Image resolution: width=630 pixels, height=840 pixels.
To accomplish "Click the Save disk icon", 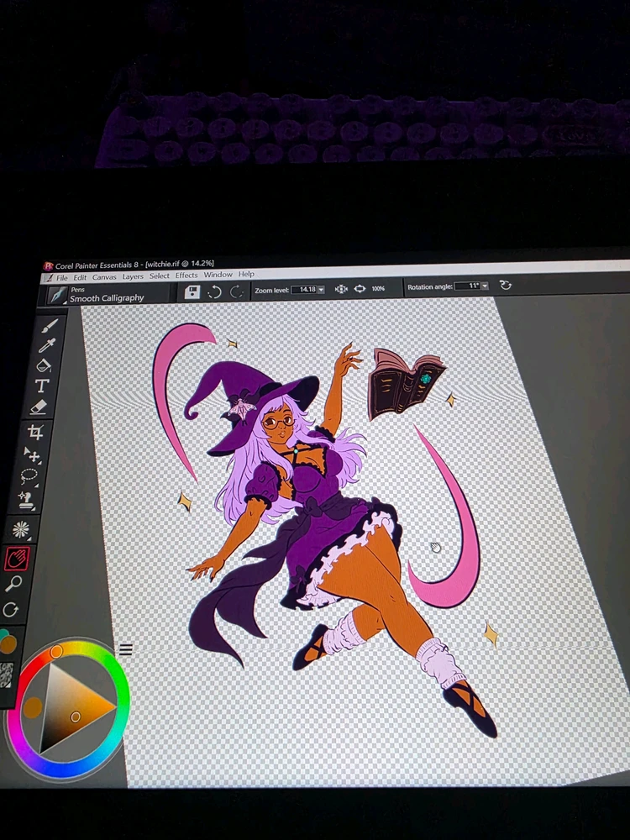I will pos(192,292).
